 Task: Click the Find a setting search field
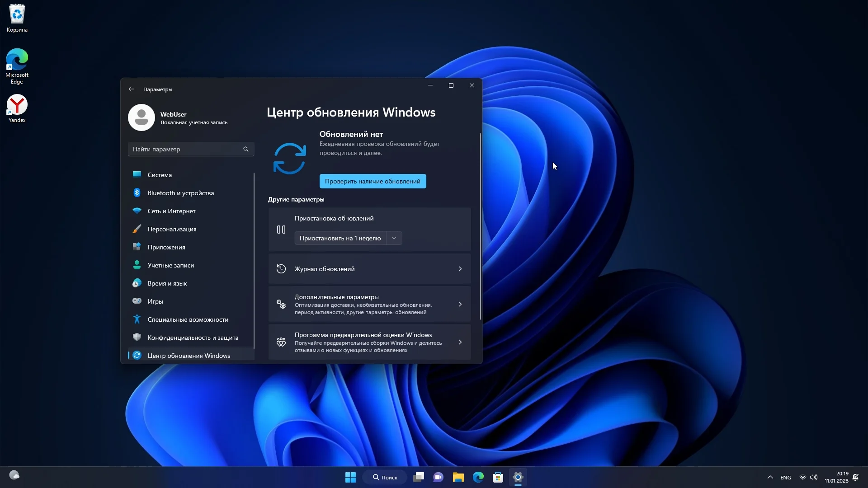click(185, 149)
